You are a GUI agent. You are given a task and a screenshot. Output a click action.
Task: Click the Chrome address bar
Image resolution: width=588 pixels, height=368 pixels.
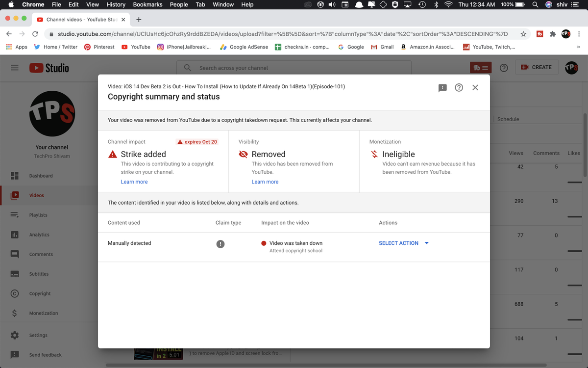tap(283, 34)
